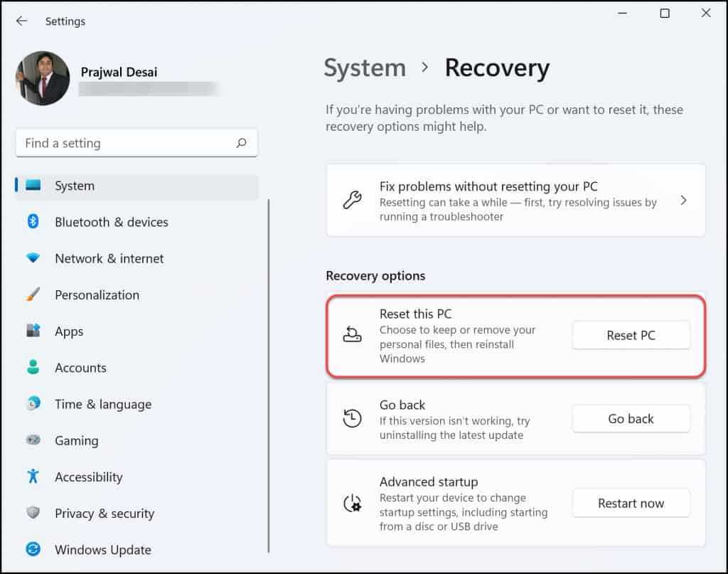The image size is (728, 574).
Task: Click the Go back clock icon
Action: [352, 418]
